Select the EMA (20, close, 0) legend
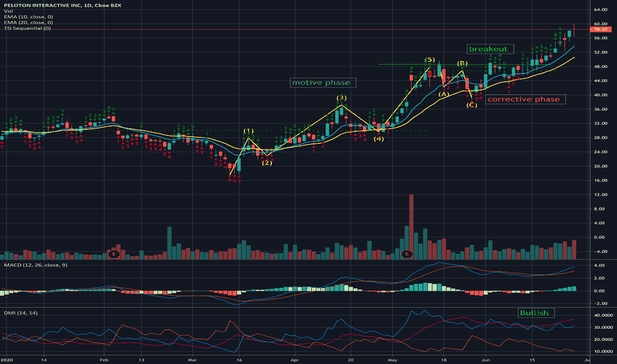The height and width of the screenshot is (364, 617). [28, 23]
